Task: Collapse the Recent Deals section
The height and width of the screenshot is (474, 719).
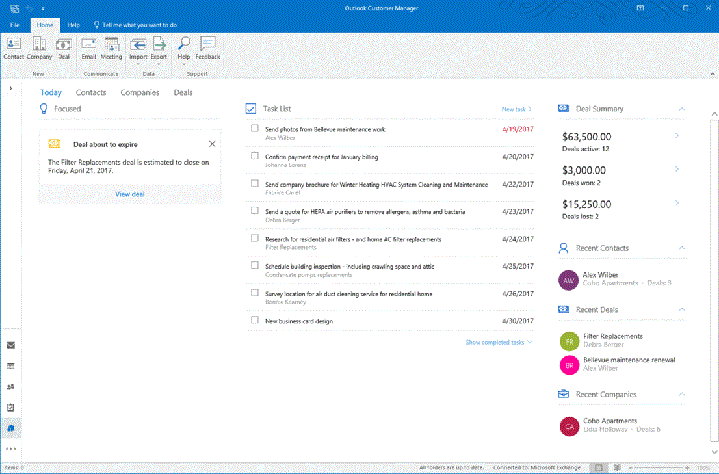Action: (682, 310)
